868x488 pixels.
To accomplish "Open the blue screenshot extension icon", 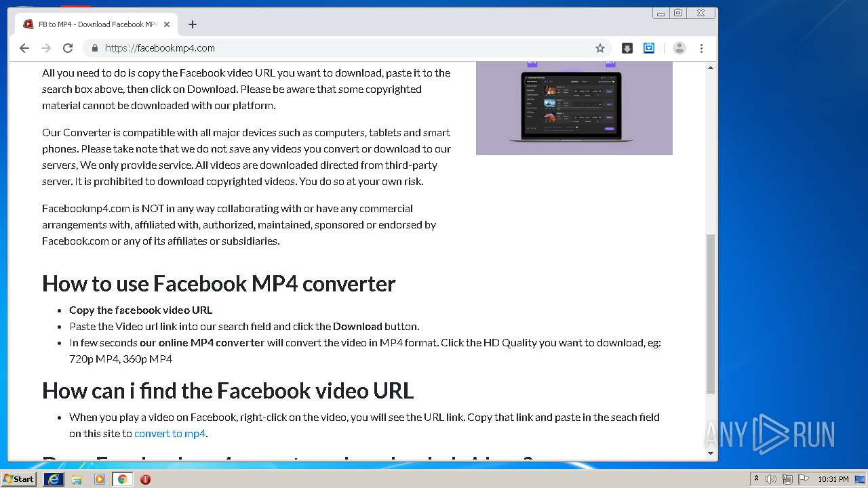I will 649,48.
